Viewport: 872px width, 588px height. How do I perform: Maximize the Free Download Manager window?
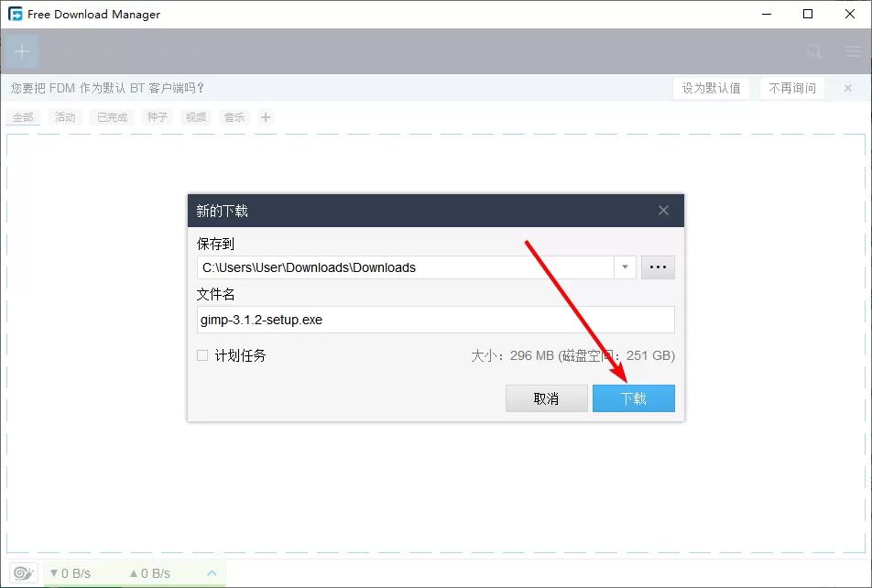pyautogui.click(x=808, y=14)
